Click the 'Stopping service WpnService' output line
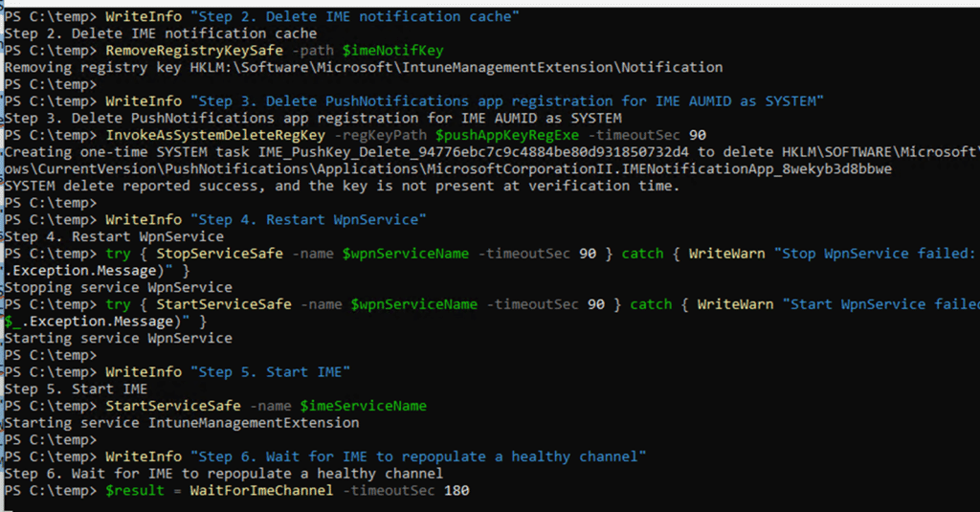Viewport: 980px width, 512px height. click(x=118, y=287)
